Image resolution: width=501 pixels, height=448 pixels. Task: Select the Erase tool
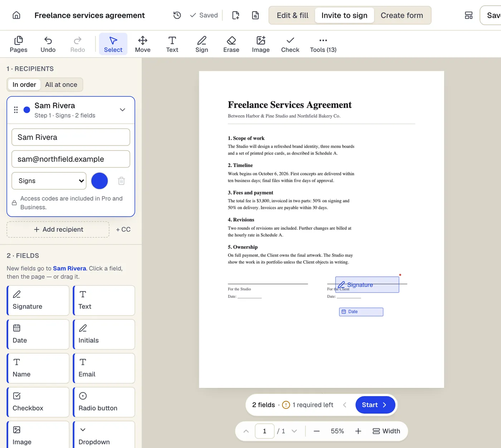(231, 44)
